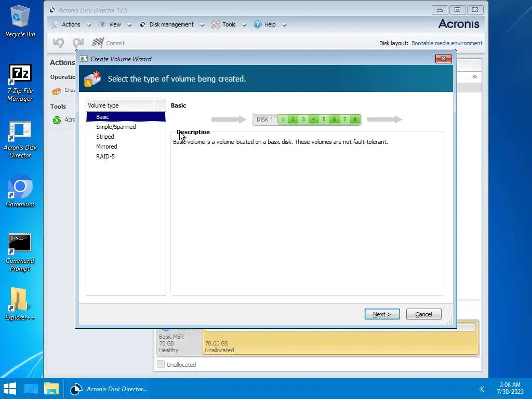
Task: Click the Help menu dropdown arrow
Action: pyautogui.click(x=284, y=25)
